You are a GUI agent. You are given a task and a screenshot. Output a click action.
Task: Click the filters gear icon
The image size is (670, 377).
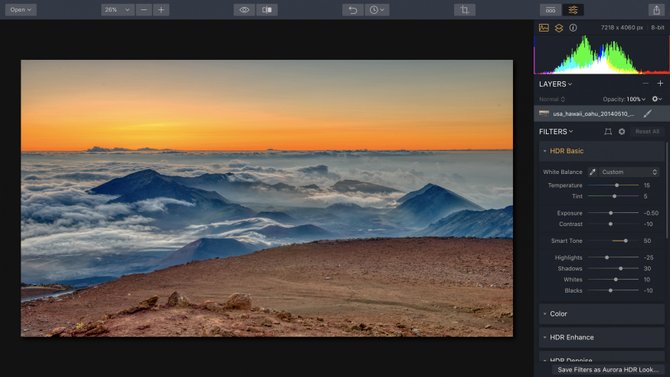(622, 132)
